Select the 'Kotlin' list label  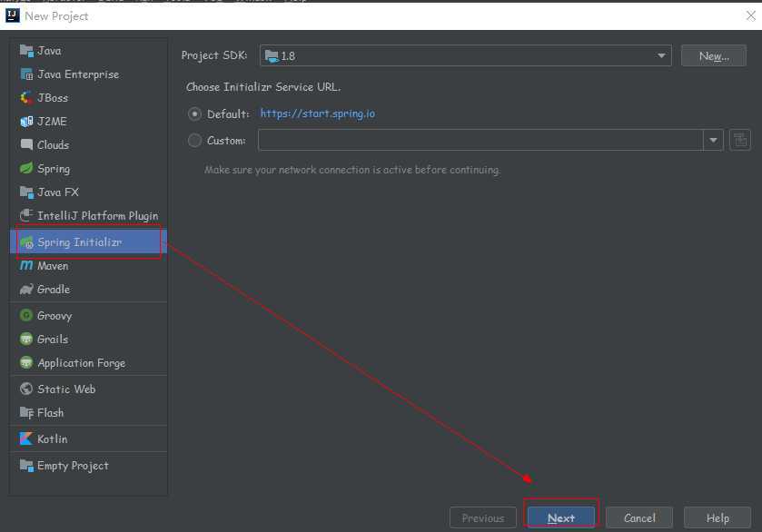pos(53,438)
